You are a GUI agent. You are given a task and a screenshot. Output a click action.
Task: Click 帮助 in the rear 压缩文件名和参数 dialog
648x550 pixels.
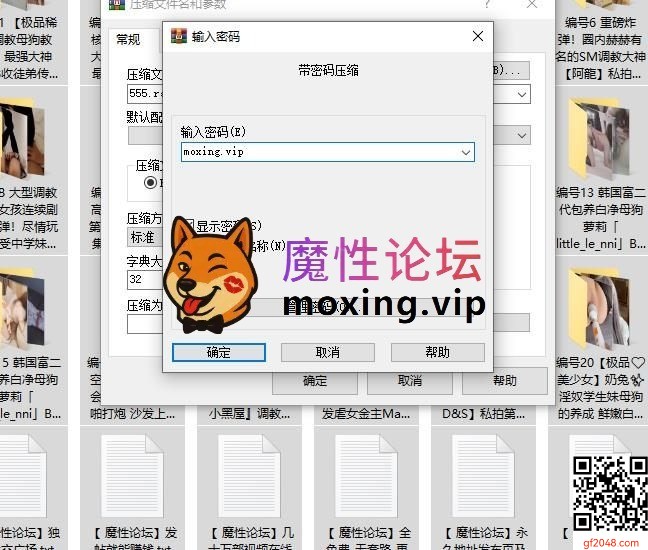(504, 381)
